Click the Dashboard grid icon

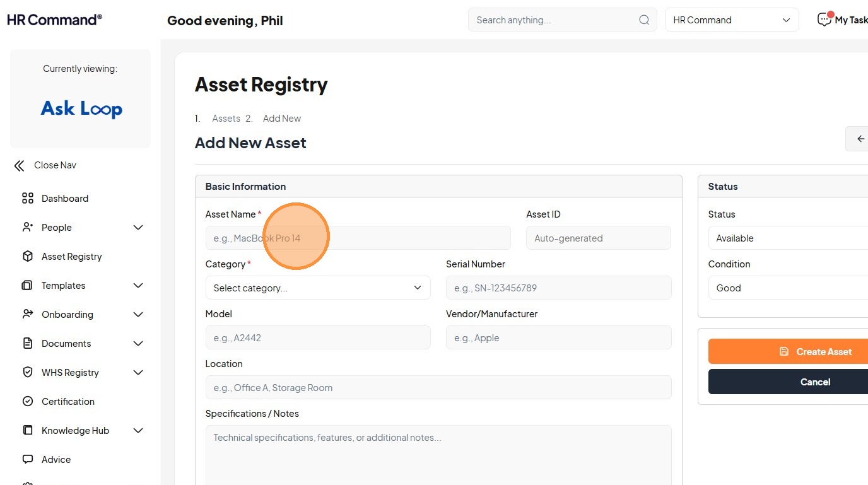(x=27, y=199)
